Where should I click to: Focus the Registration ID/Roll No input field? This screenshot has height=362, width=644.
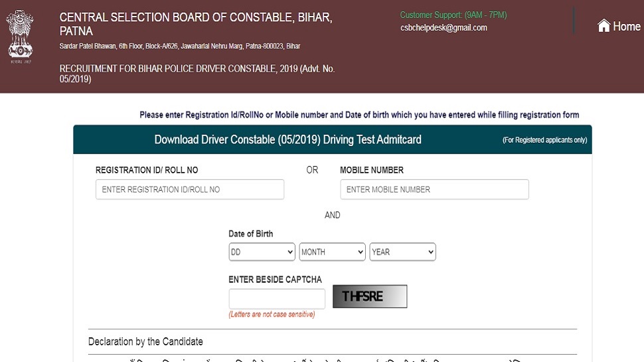coord(190,189)
